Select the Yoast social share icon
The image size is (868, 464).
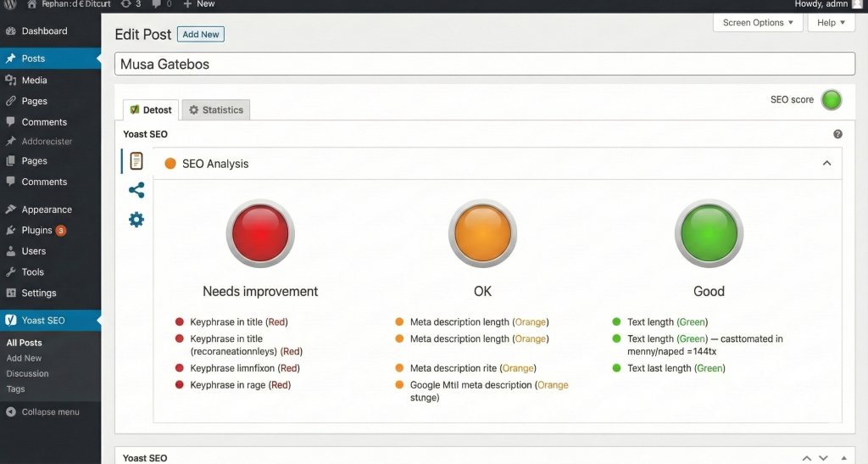tap(136, 190)
